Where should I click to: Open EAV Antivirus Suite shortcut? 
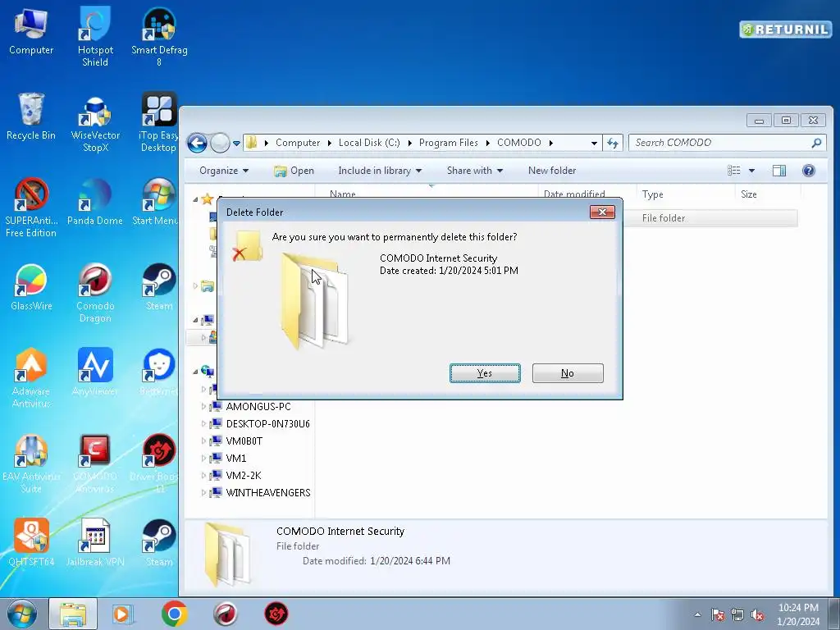[x=31, y=464]
